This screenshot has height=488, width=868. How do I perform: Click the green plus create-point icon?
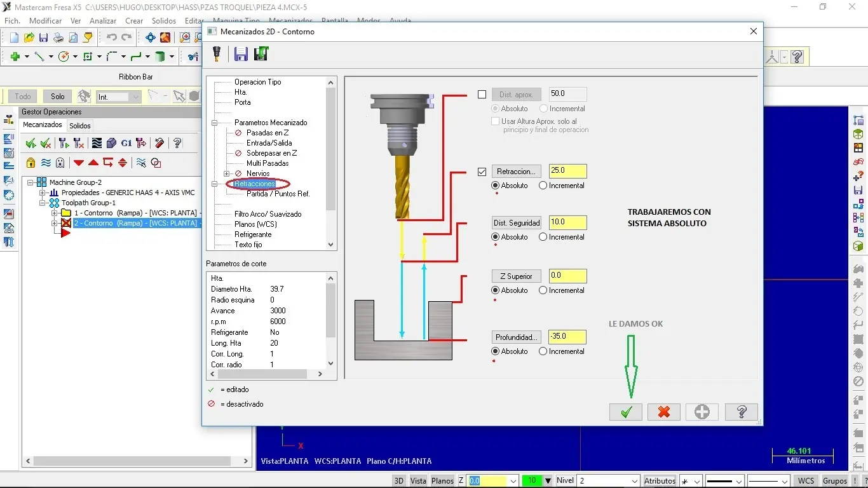click(15, 57)
